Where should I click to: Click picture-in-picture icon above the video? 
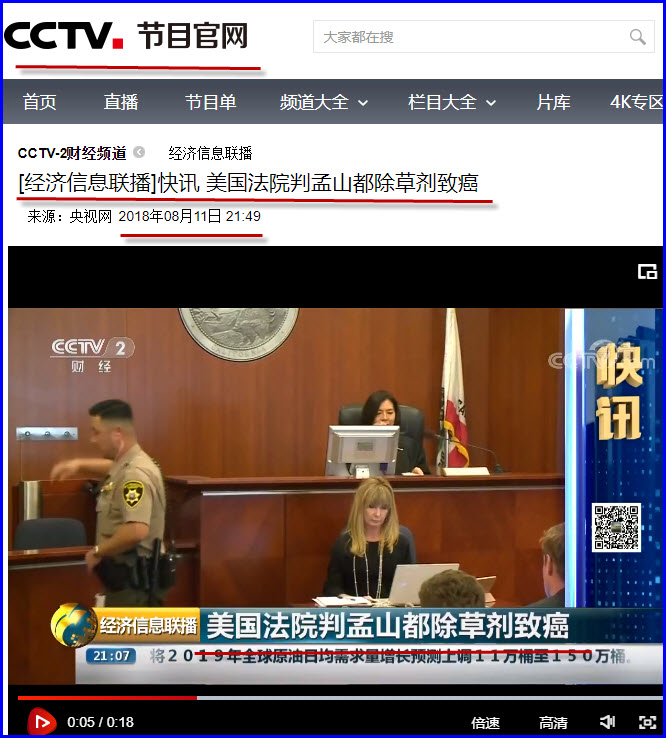(647, 271)
